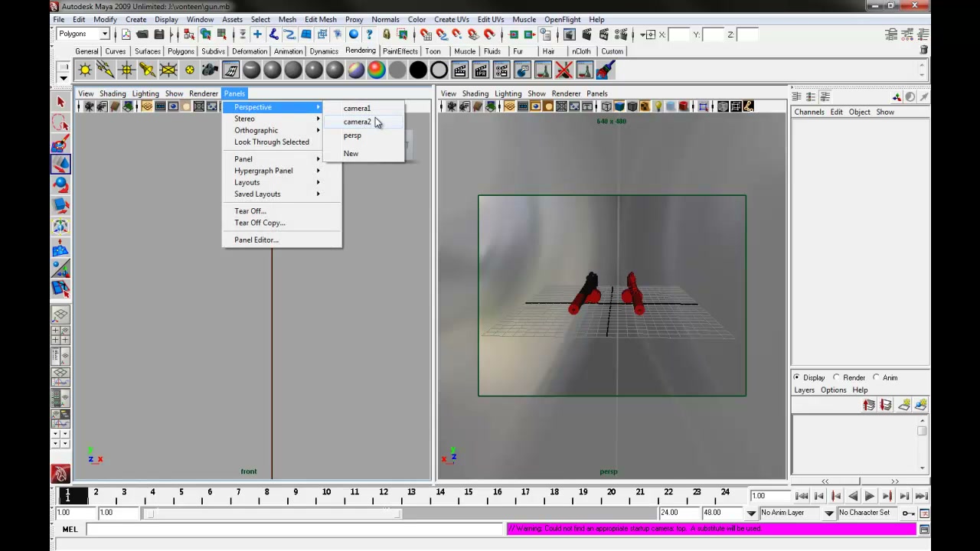Select the ambient light shelf icon
980x551 pixels.
[x=85, y=70]
